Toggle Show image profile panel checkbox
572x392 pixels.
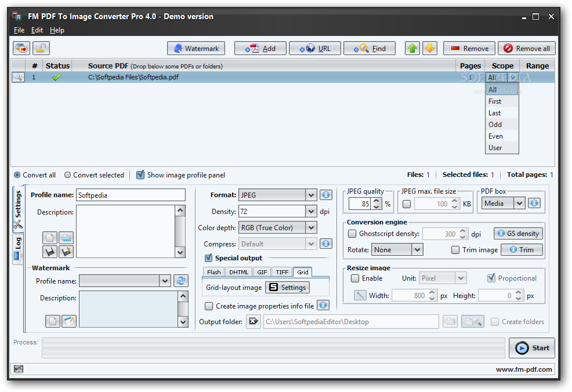[140, 175]
